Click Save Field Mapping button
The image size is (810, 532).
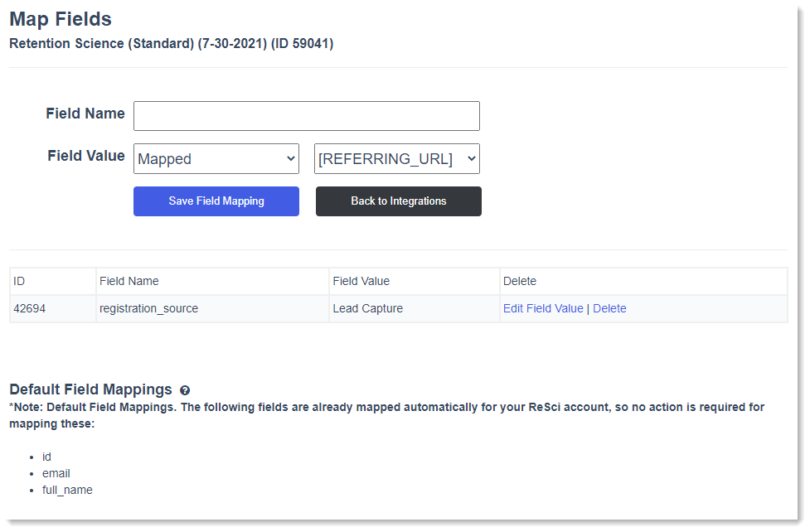pyautogui.click(x=216, y=201)
